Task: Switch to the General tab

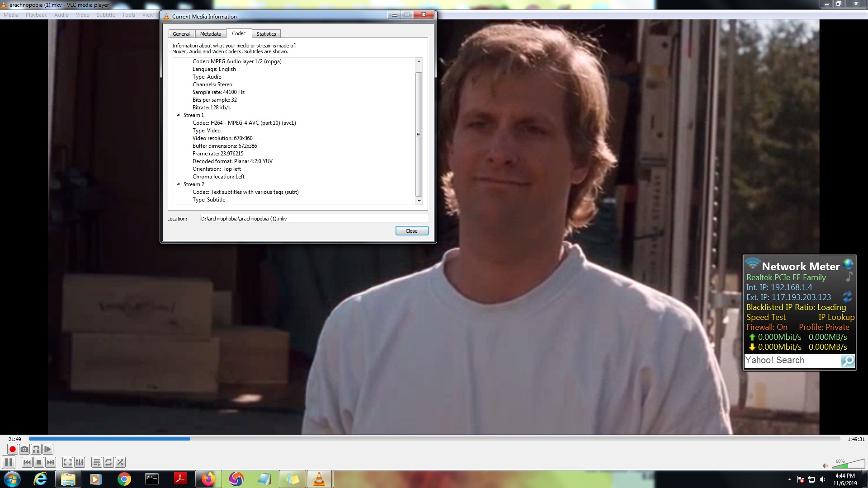Action: (181, 34)
